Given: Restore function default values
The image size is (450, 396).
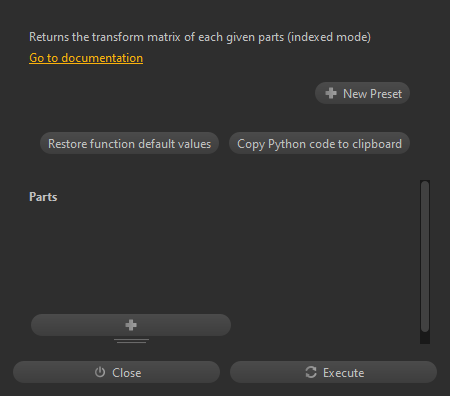Looking at the screenshot, I should [x=129, y=143].
